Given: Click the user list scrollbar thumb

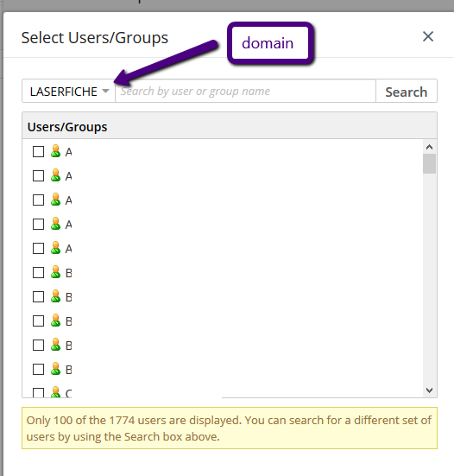Looking at the screenshot, I should 430,163.
